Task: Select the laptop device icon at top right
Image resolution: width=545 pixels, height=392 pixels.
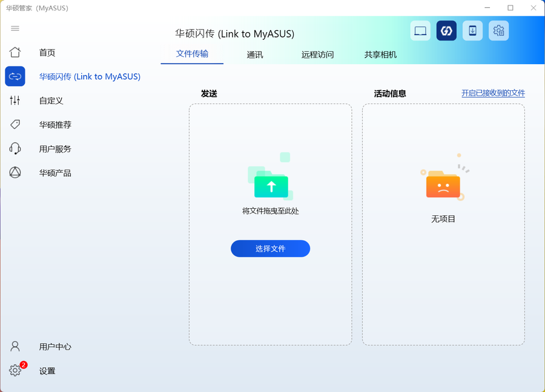Action: point(420,30)
